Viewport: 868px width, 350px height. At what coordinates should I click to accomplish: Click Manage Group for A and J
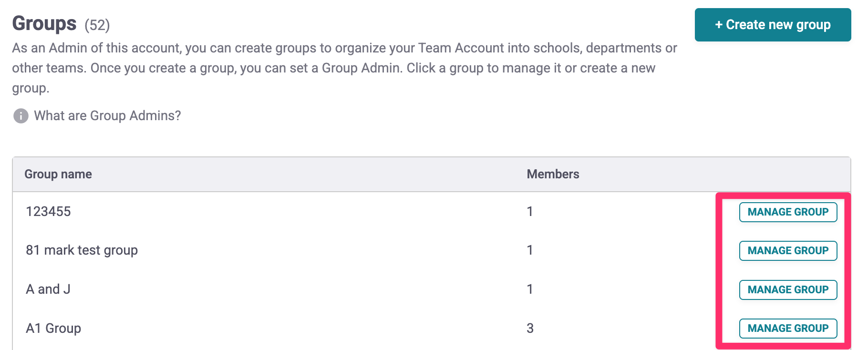click(x=787, y=290)
